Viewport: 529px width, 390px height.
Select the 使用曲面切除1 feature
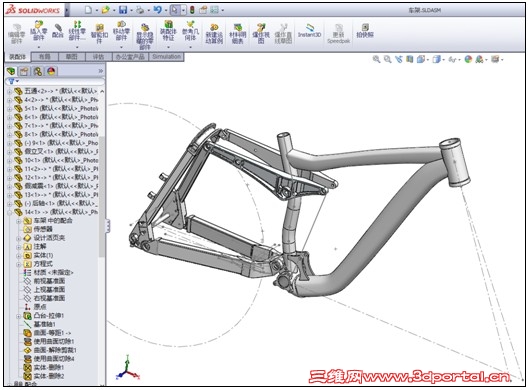(x=49, y=342)
